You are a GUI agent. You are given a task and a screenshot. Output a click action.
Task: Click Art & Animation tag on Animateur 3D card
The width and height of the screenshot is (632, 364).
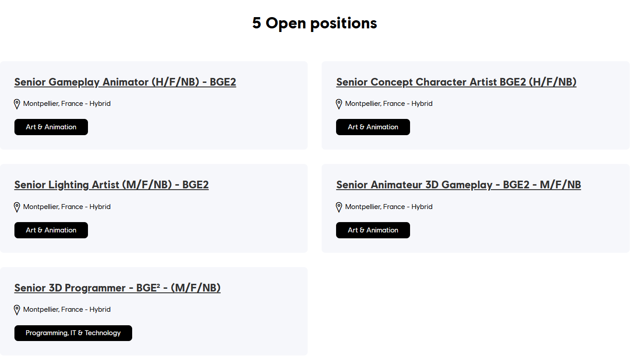point(373,230)
